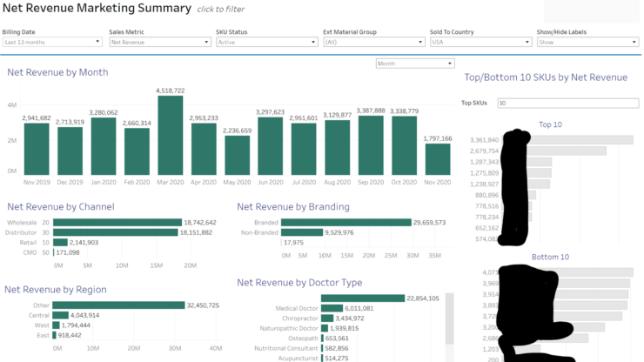Open the Billing Date dropdown
This screenshot has width=644, height=362.
point(50,42)
